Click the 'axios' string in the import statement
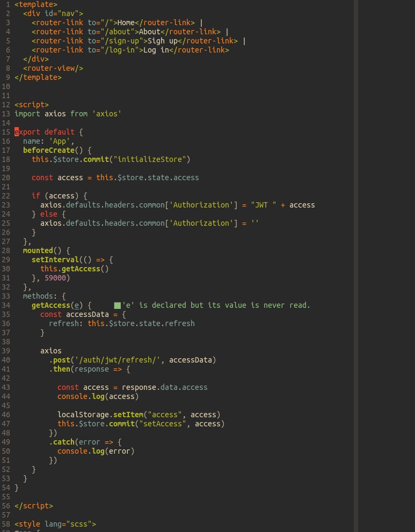 coord(107,114)
